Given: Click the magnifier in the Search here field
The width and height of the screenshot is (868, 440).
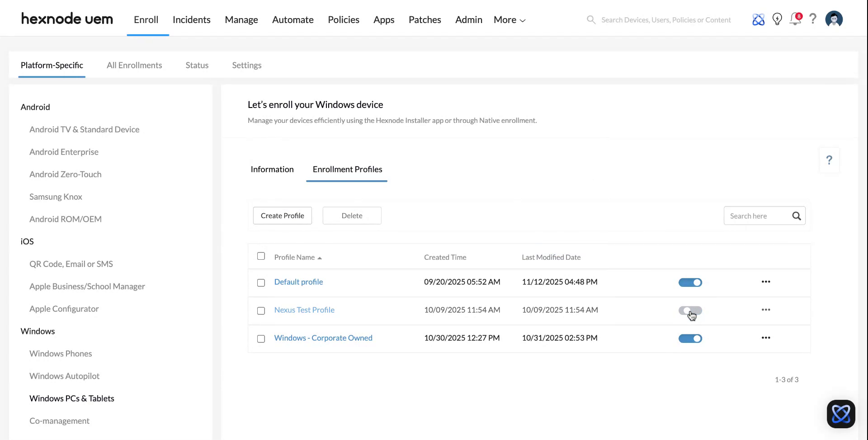Looking at the screenshot, I should pos(797,216).
